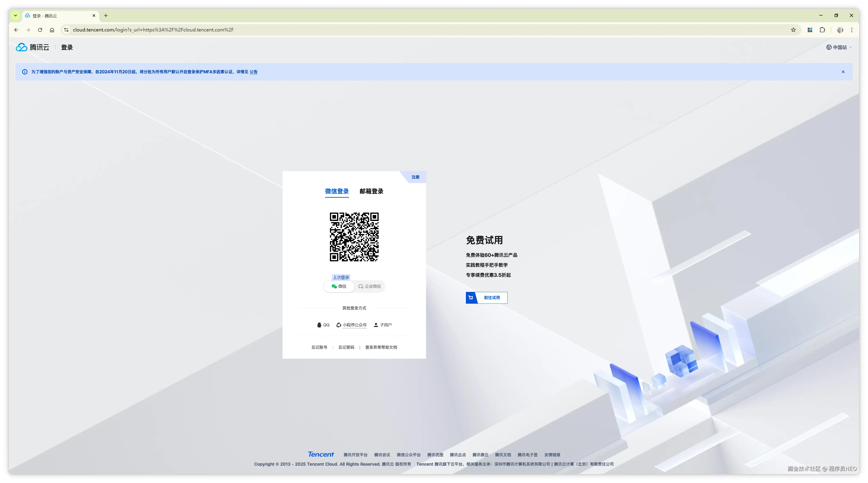Click the QQ penguin login icon
The image size is (868, 483).
coord(319,325)
